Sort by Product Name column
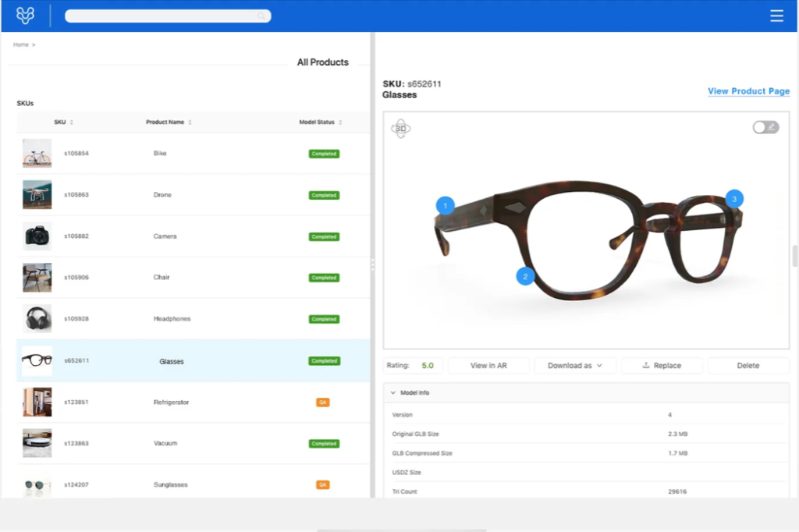This screenshot has height=532, width=799. pyautogui.click(x=190, y=122)
